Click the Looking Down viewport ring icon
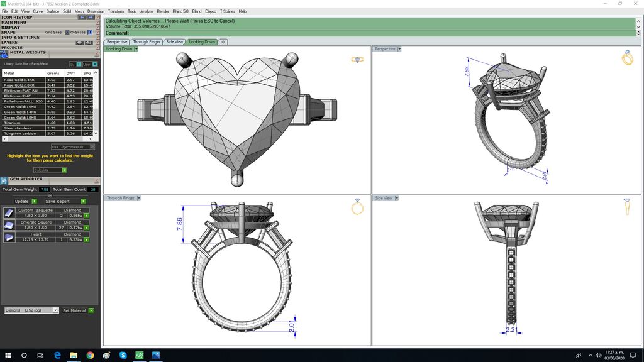Screen dimensions: 644x362 [357, 60]
